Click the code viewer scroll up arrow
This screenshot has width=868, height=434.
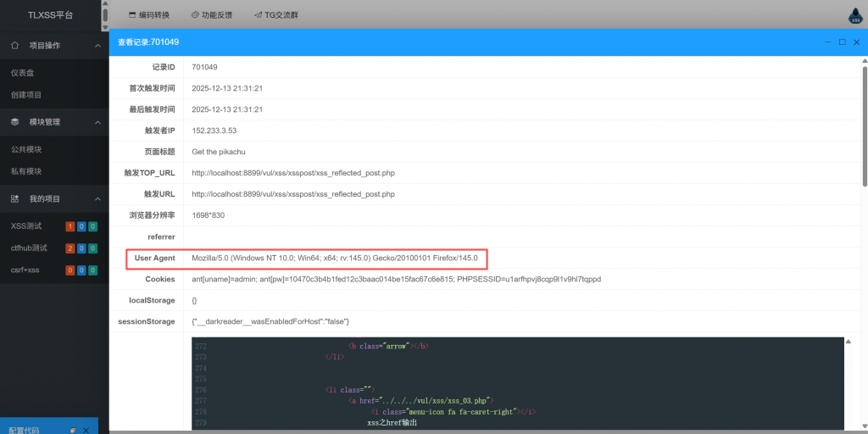click(848, 342)
